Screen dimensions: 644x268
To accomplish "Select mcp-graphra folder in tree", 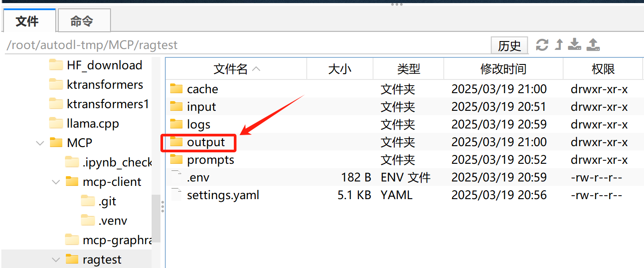I will [117, 240].
